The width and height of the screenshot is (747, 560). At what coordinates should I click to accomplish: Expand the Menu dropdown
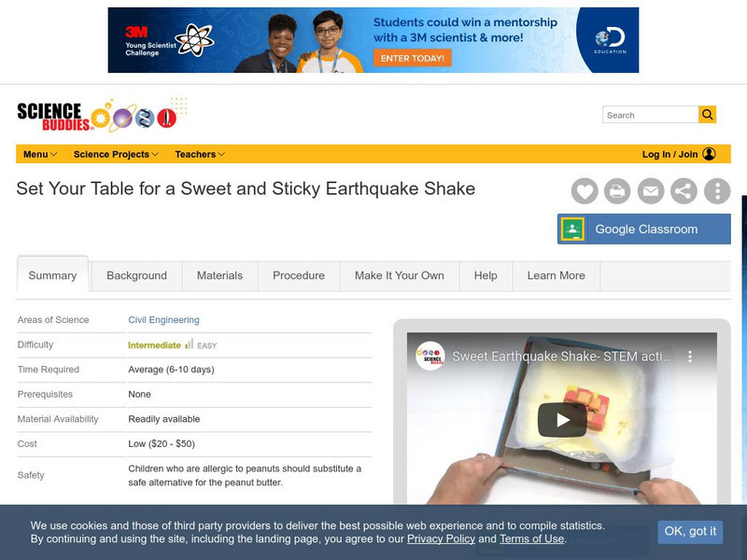pyautogui.click(x=40, y=154)
